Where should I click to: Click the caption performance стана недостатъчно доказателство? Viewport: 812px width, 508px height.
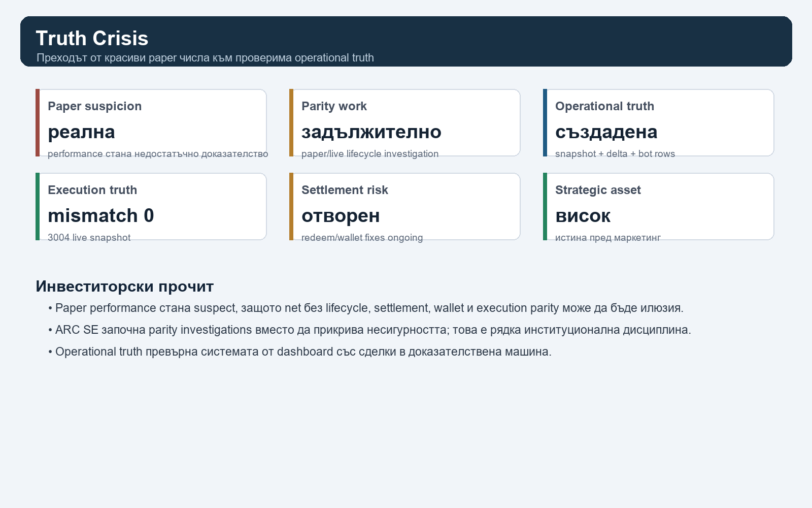158,154
